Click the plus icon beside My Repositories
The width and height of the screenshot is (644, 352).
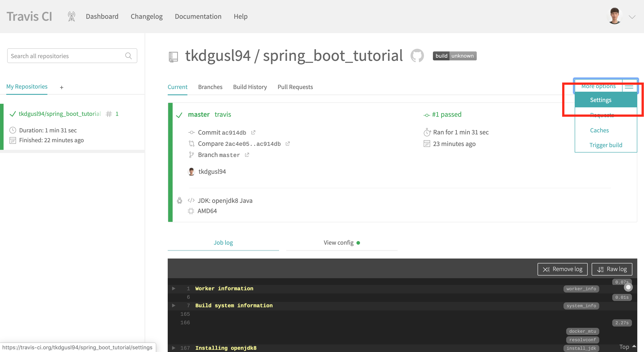click(61, 87)
